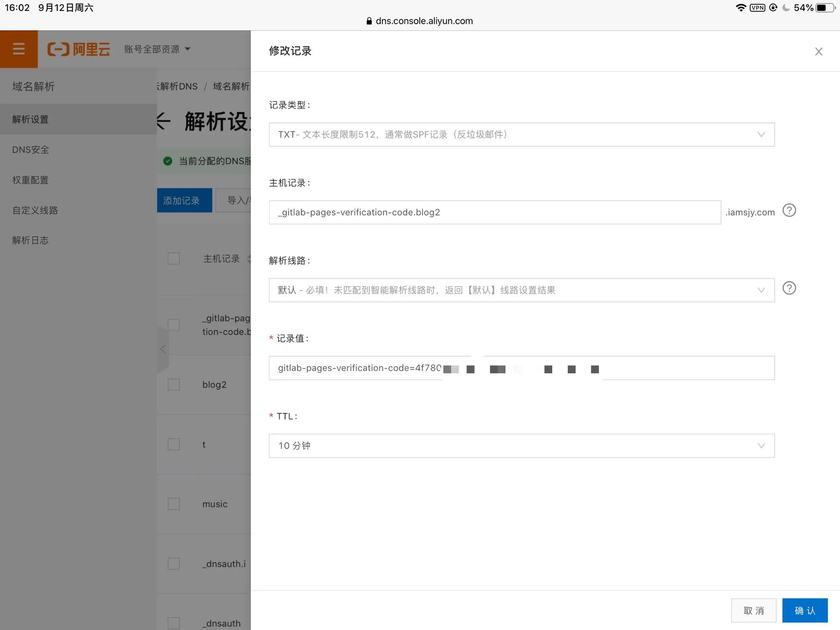Image resolution: width=840 pixels, height=630 pixels.
Task: Open help icon next to .iamsjy.com
Action: [x=789, y=210]
